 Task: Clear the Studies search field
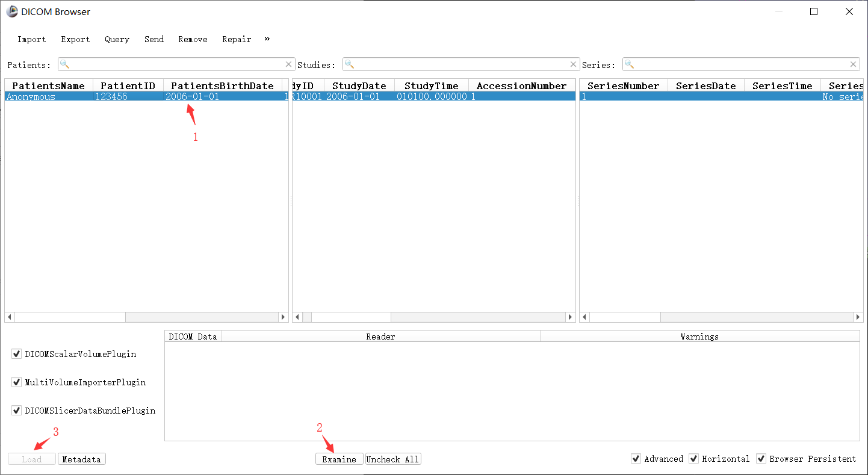573,64
